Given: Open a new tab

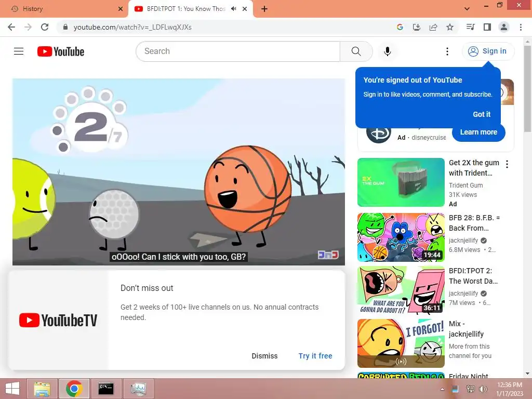Looking at the screenshot, I should [x=264, y=9].
